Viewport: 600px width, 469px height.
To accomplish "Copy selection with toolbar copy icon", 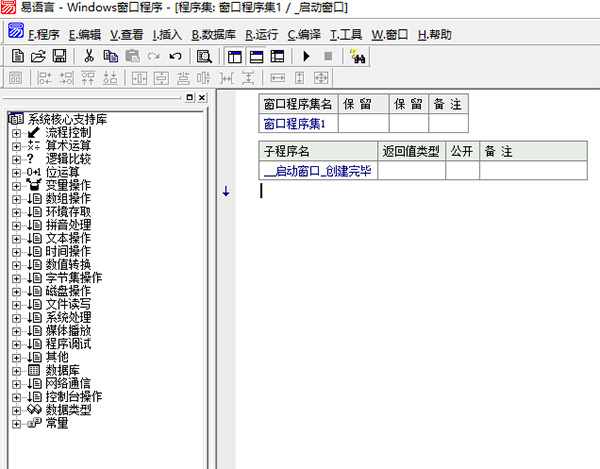I will coord(111,56).
